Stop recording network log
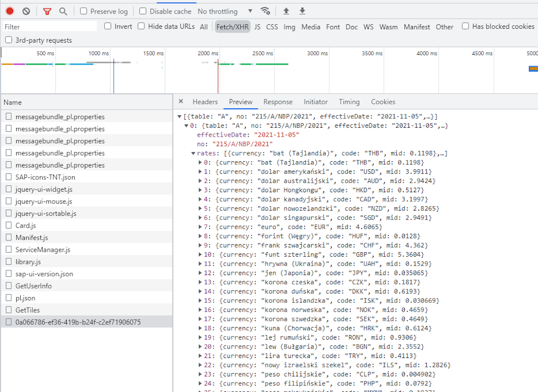538x392 pixels. (x=10, y=11)
